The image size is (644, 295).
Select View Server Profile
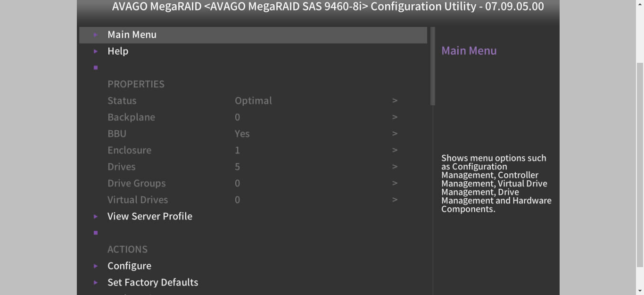(150, 216)
